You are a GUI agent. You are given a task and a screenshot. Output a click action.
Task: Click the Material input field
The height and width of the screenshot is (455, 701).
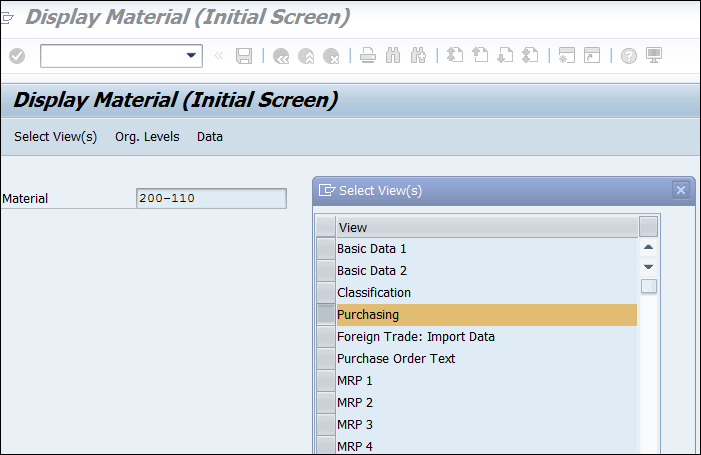(x=210, y=198)
